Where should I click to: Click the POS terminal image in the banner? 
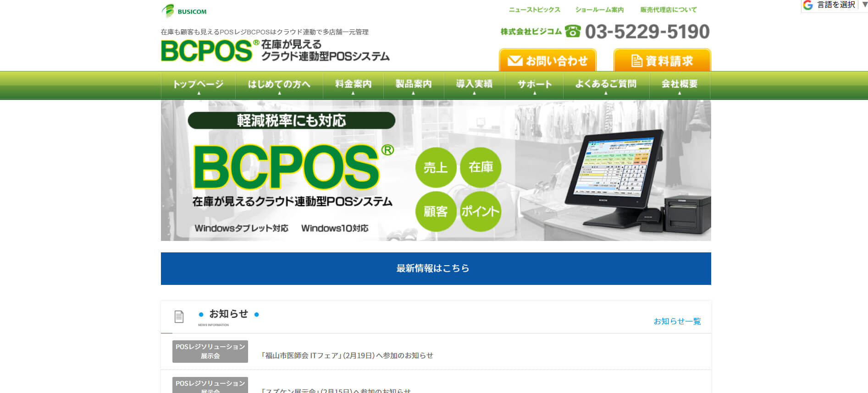(x=637, y=182)
